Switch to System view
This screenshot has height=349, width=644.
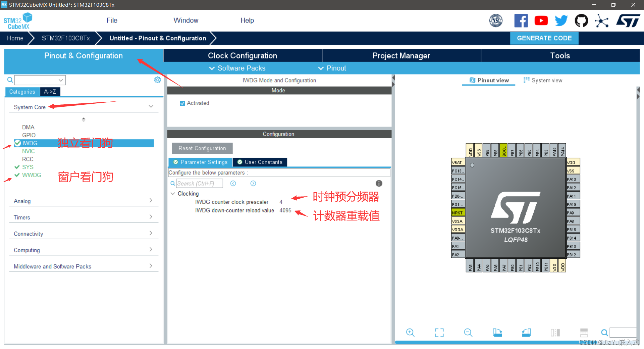[x=543, y=80]
